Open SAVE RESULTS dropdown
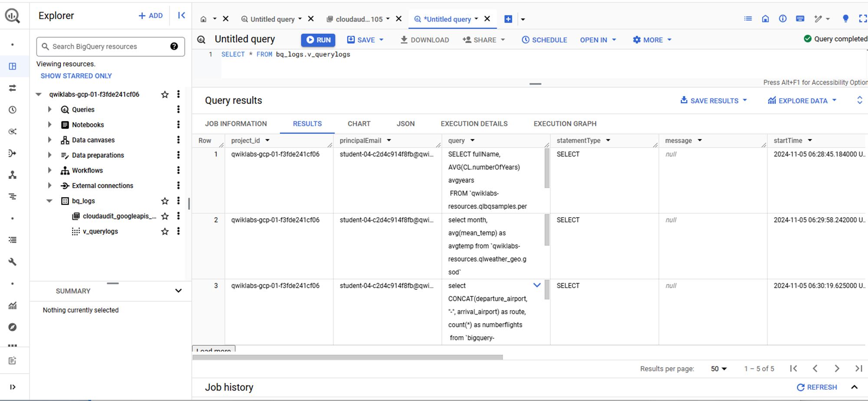 point(713,100)
